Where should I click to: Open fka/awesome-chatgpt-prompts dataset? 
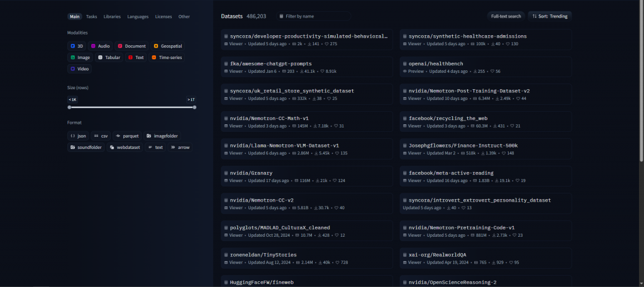tap(307, 67)
